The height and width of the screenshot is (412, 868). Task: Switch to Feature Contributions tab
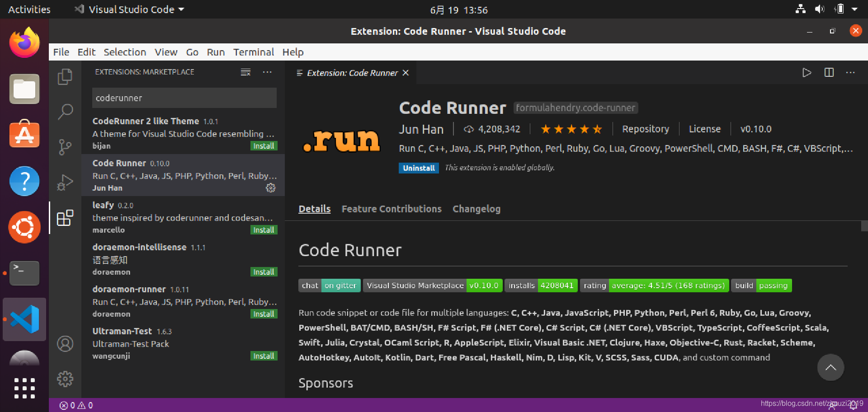(392, 209)
